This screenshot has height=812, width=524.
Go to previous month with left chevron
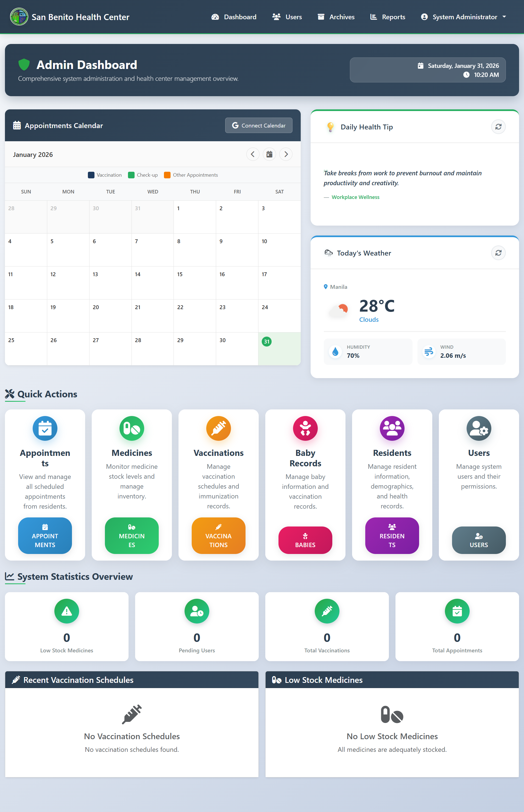pos(253,154)
